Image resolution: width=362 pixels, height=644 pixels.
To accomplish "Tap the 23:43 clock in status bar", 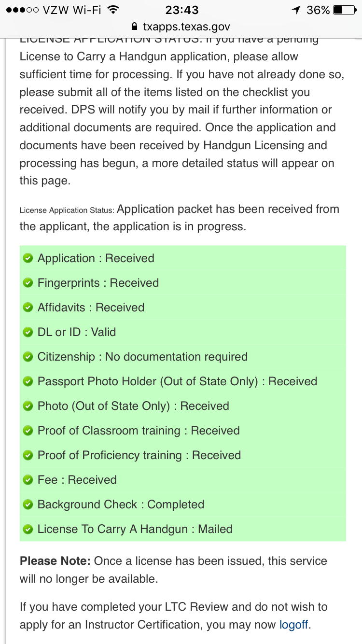I will [181, 10].
